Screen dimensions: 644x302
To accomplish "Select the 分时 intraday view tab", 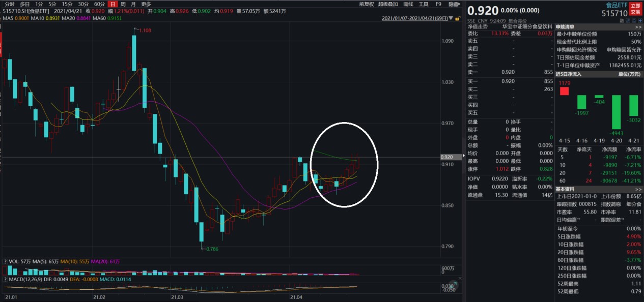I will [9, 4].
